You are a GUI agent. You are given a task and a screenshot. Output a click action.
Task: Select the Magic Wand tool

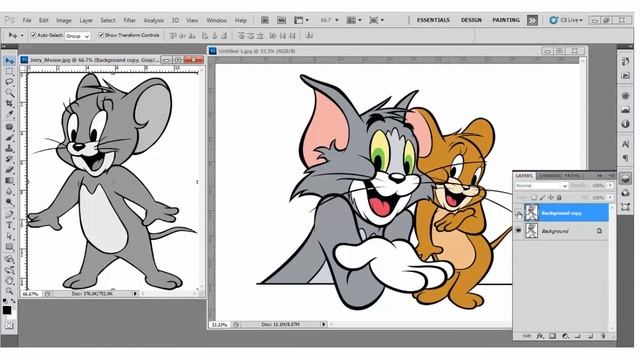[9, 93]
